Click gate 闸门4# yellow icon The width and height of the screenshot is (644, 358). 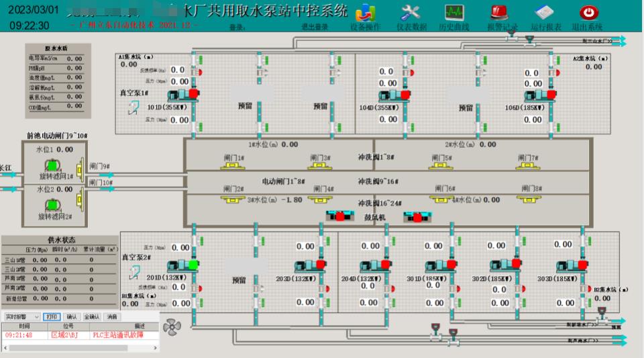tap(320, 199)
